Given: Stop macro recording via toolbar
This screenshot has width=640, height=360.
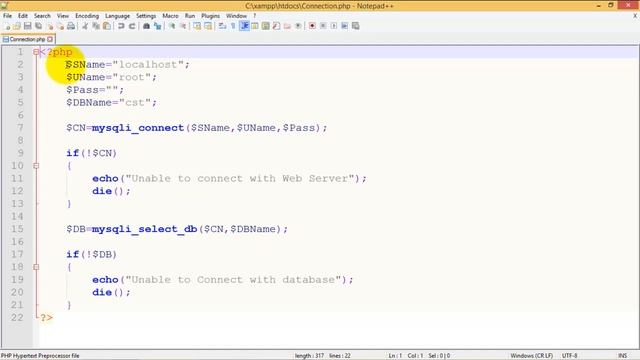Looking at the screenshot, I should (323, 26).
